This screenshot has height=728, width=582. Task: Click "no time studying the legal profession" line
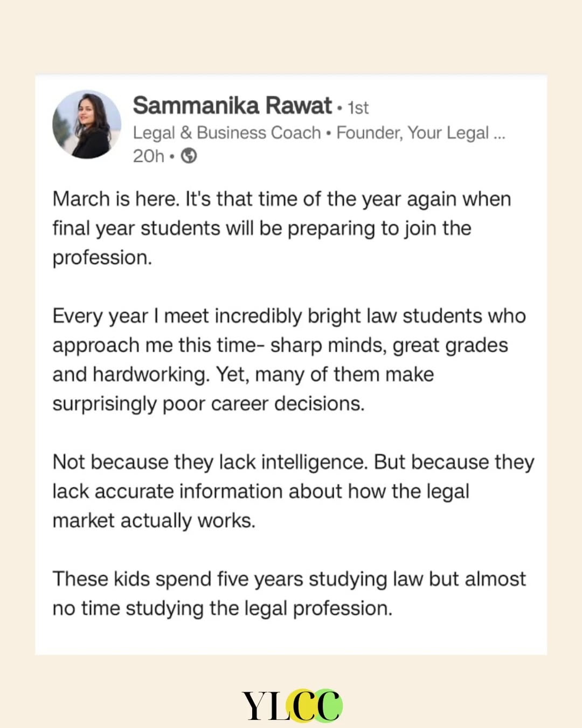222,608
